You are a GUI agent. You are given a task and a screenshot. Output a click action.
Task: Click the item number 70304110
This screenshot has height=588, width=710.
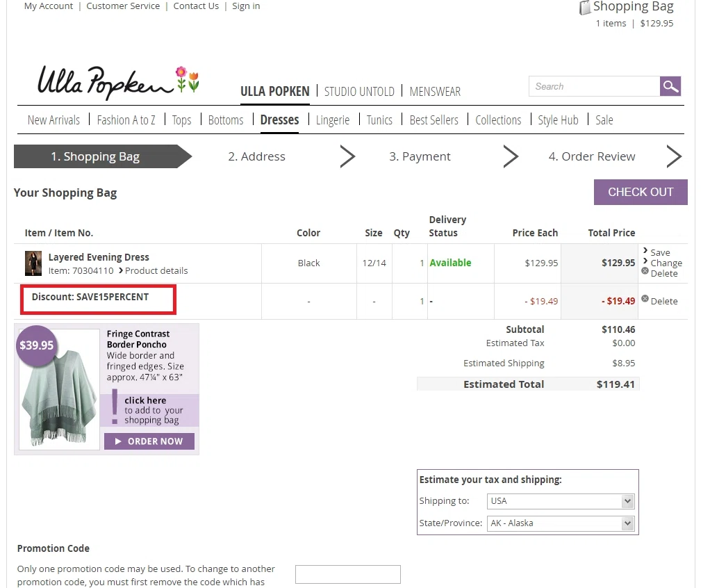(x=93, y=271)
